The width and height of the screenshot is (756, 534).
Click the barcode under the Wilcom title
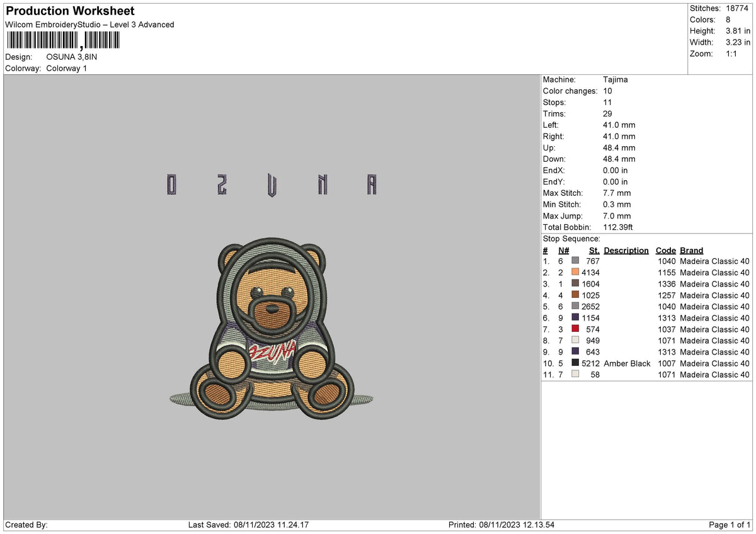(62, 41)
